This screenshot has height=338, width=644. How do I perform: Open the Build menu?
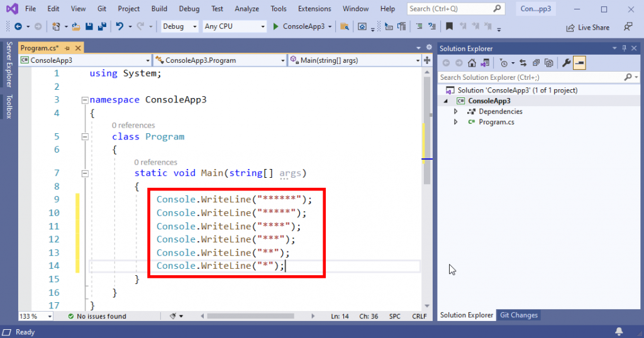point(159,9)
